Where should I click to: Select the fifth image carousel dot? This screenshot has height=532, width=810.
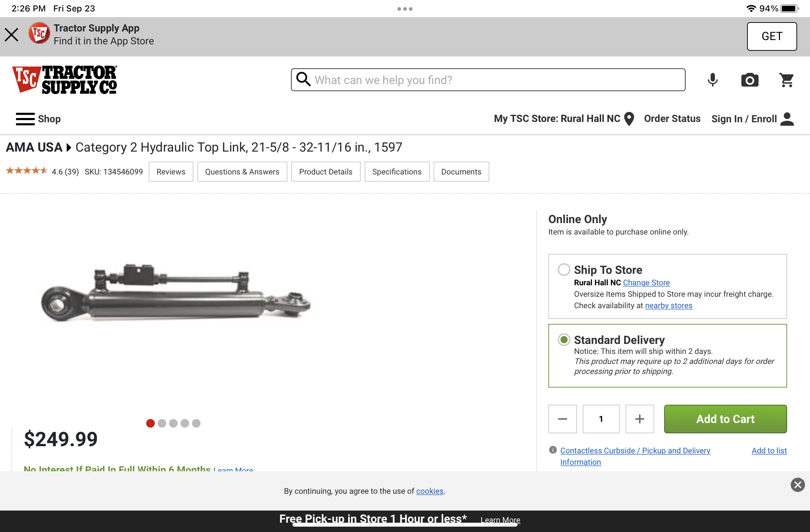coord(196,423)
